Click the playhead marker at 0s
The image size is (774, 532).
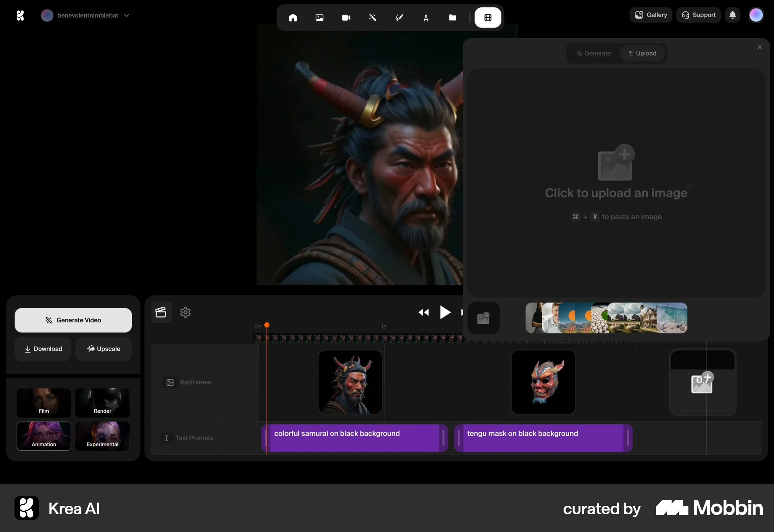point(267,326)
